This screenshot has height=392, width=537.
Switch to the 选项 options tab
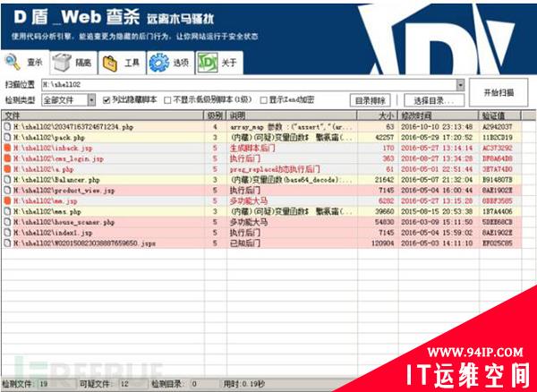coord(171,63)
